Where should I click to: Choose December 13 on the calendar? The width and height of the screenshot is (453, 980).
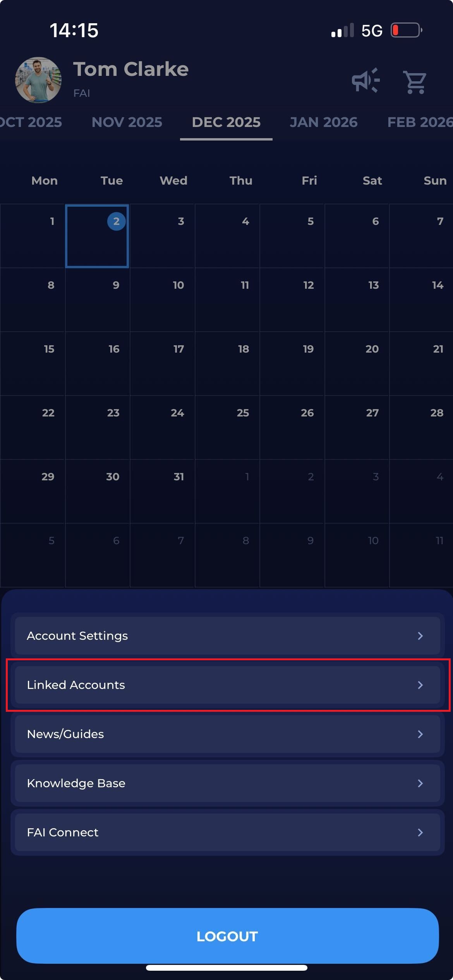click(357, 299)
